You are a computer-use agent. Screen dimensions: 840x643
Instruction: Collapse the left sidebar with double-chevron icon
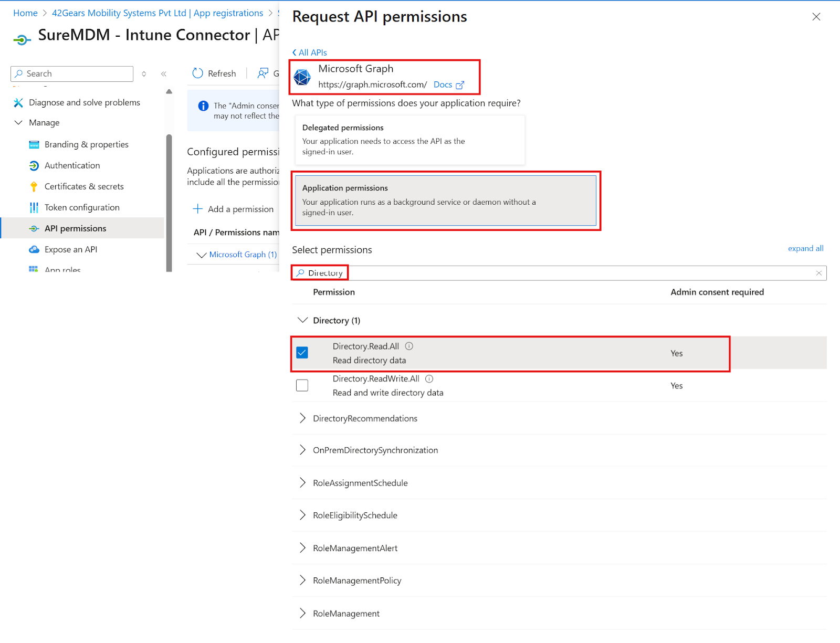[x=164, y=74]
